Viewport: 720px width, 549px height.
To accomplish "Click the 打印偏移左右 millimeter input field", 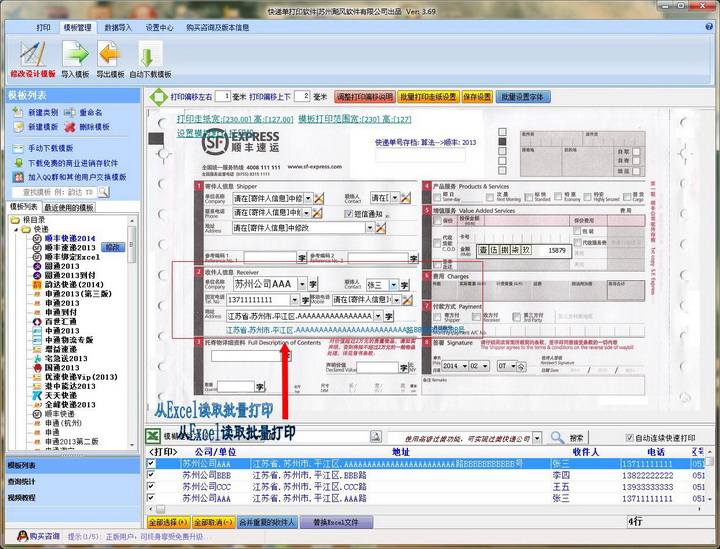I will tap(223, 96).
